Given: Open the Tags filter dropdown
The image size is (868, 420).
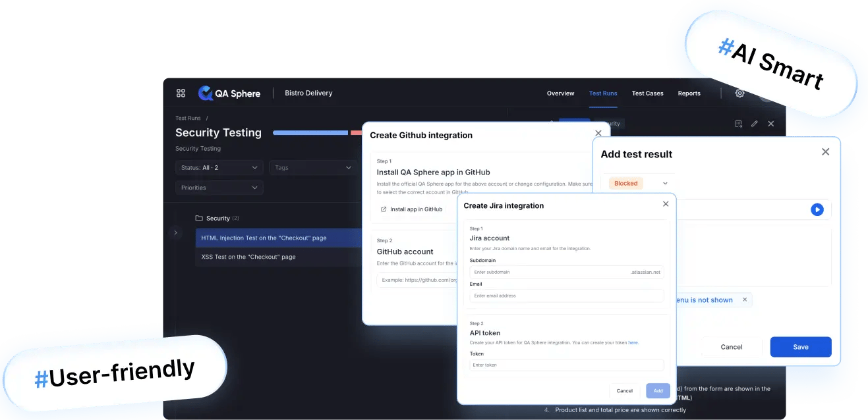Looking at the screenshot, I should [x=314, y=168].
